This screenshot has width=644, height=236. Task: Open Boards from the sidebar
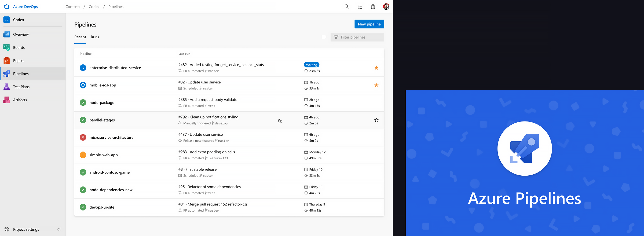[x=19, y=47]
